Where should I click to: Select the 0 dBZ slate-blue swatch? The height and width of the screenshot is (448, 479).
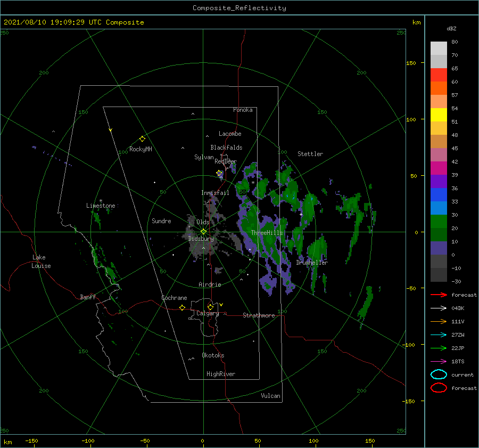point(439,248)
